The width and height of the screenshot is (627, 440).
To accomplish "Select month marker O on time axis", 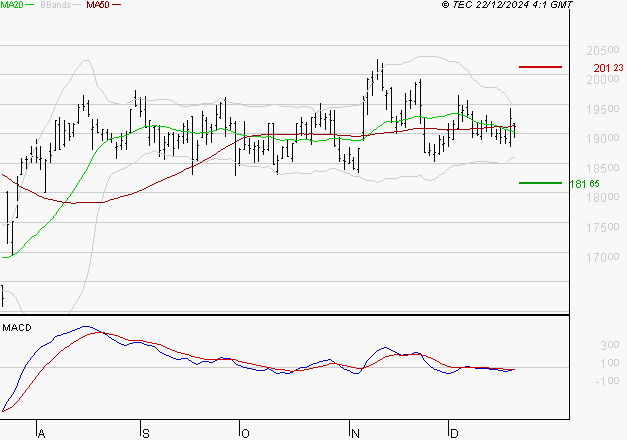I will click(x=244, y=433).
